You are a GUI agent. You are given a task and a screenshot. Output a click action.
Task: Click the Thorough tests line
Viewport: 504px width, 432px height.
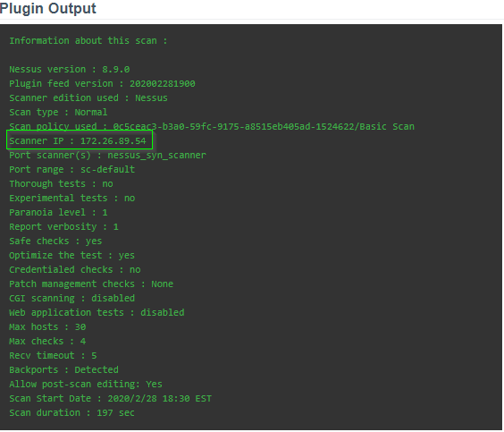coord(61,183)
